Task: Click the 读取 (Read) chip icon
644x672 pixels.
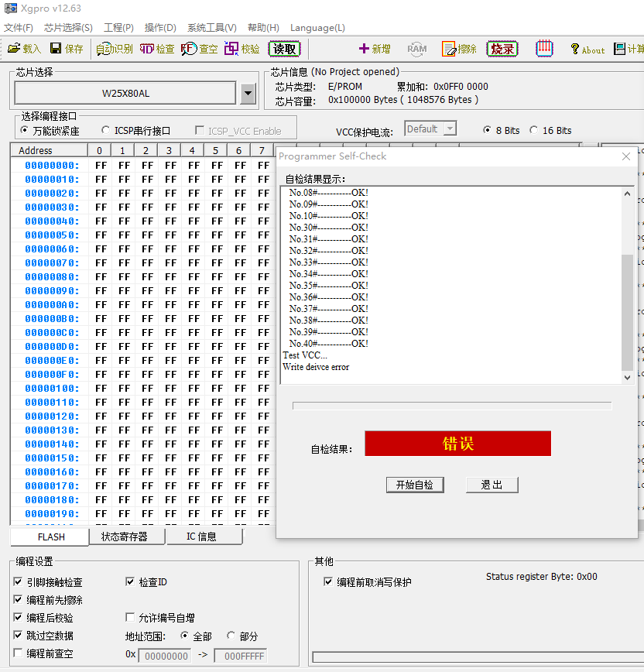Action: point(284,49)
